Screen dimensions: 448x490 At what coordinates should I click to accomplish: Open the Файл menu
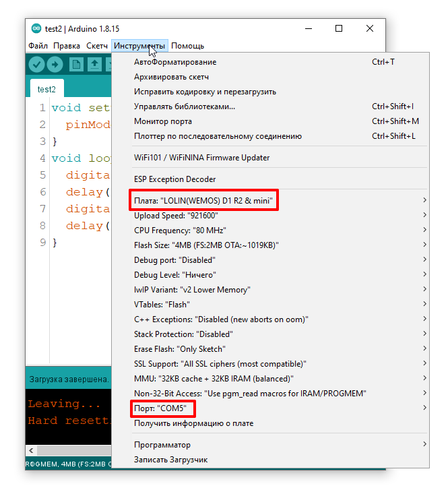[38, 46]
